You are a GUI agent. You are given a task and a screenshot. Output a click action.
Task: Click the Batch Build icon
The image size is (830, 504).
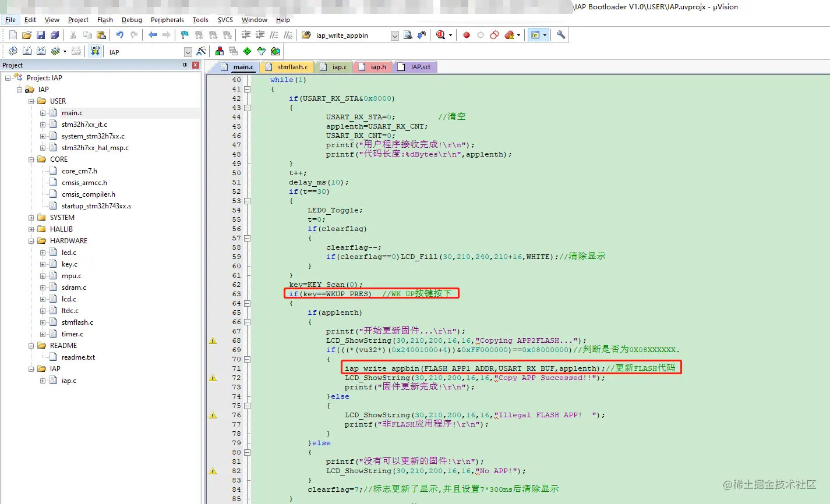point(55,51)
